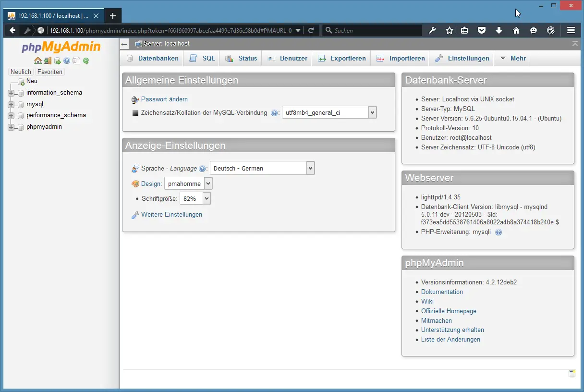Viewport: 584px width, 392px height.
Task: Open the Benutzer tab
Action: pyautogui.click(x=287, y=58)
